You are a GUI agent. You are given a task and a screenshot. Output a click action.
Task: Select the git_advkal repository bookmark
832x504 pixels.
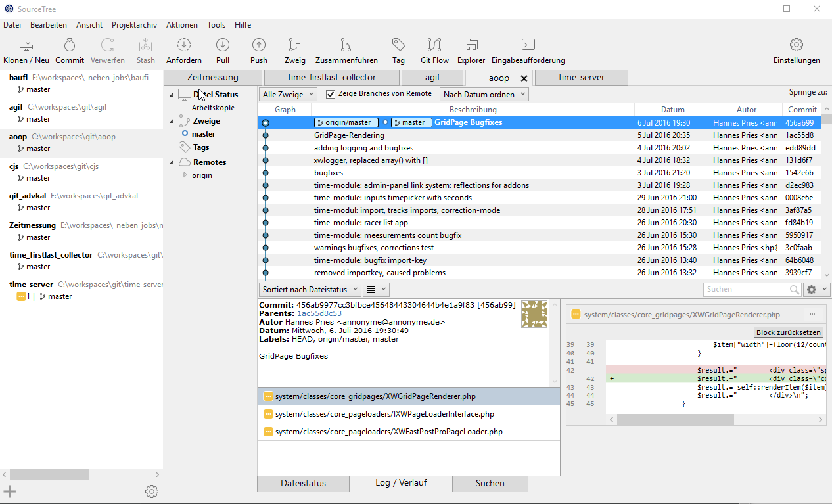tap(81, 201)
